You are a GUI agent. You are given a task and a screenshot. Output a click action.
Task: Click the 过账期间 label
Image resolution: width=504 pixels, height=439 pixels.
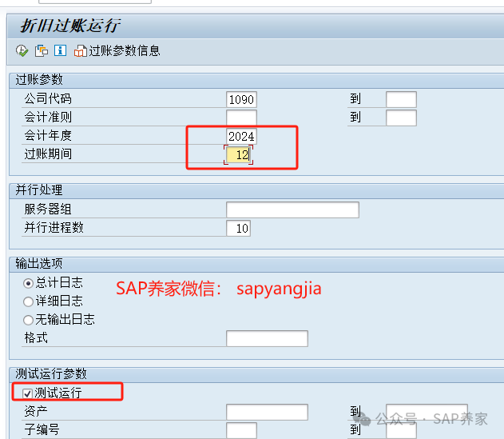(48, 154)
